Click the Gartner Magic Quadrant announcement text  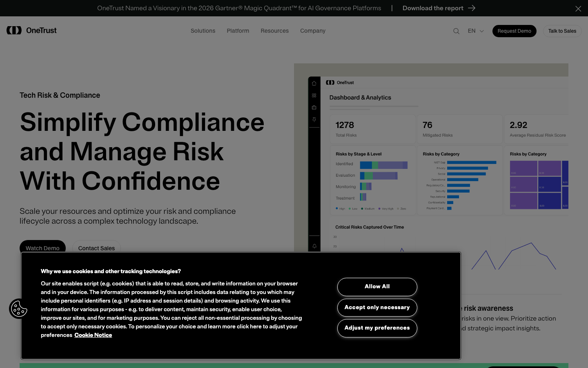(239, 8)
